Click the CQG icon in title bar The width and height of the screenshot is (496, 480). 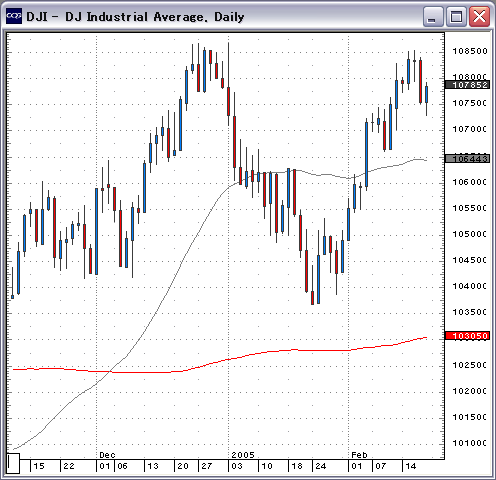pos(14,16)
